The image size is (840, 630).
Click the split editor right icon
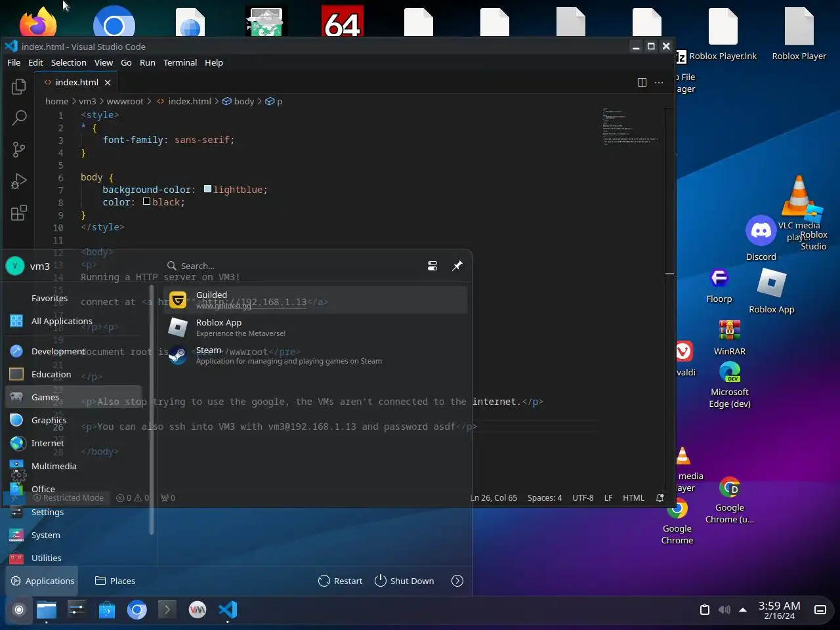pyautogui.click(x=642, y=82)
